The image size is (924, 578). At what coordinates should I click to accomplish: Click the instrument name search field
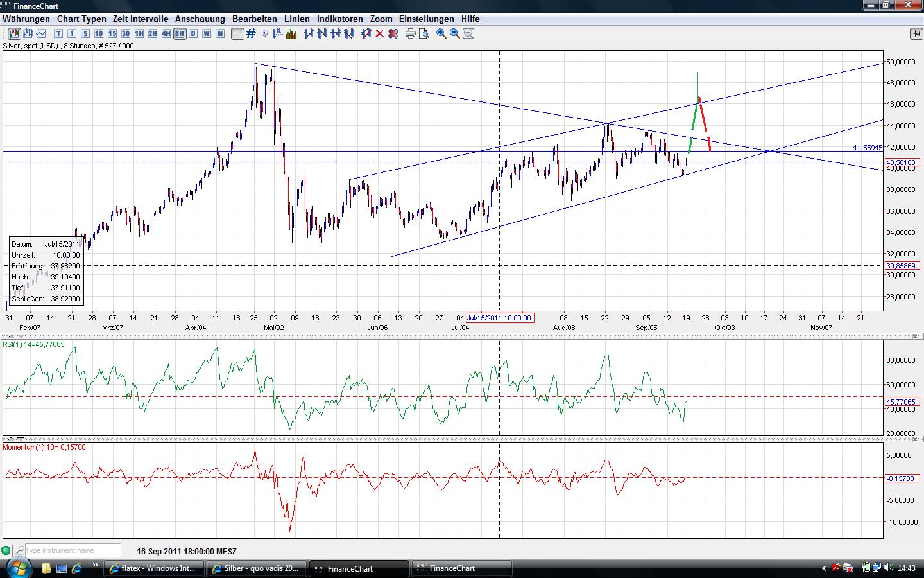pos(72,550)
